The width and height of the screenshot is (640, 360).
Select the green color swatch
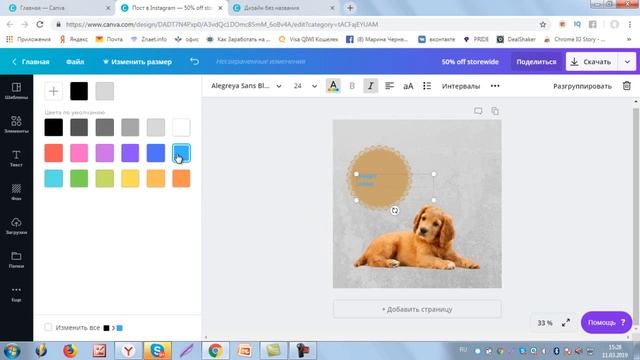pos(79,178)
